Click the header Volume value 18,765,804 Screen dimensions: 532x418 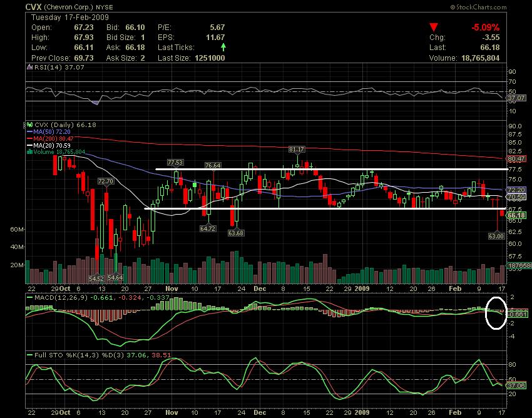tap(481, 58)
